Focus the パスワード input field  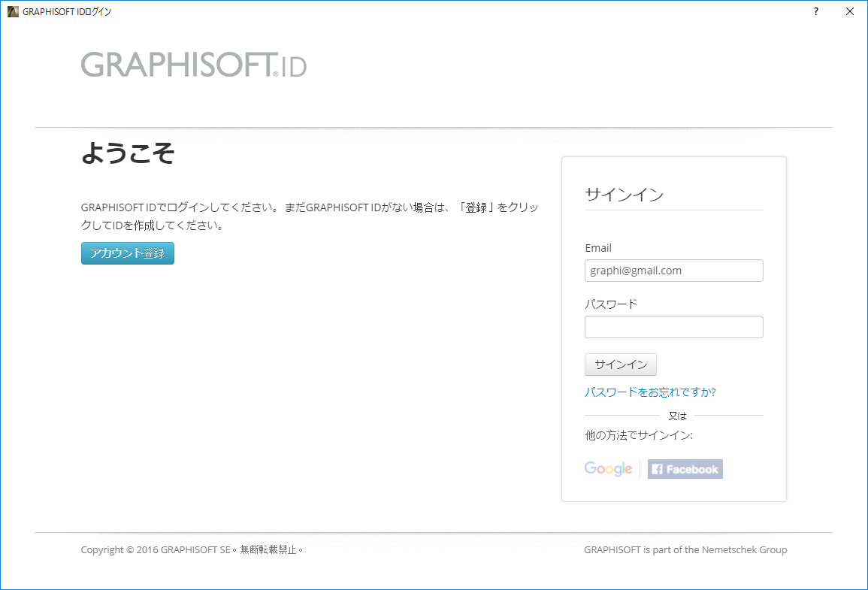point(673,327)
